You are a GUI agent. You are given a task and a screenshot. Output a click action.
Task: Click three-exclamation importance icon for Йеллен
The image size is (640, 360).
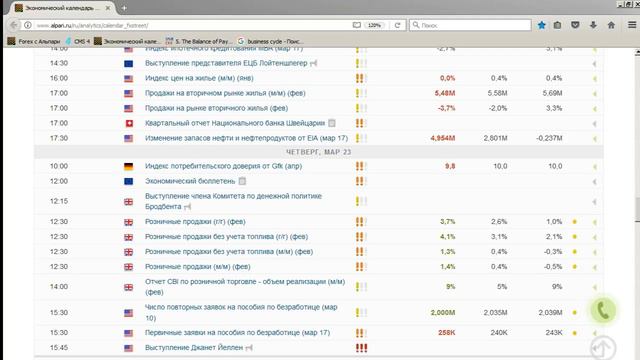[361, 348]
